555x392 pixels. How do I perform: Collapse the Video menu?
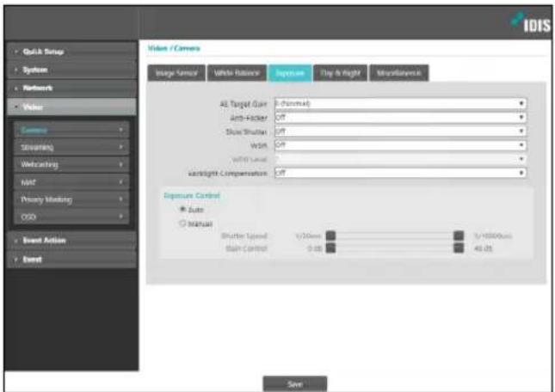[71, 107]
